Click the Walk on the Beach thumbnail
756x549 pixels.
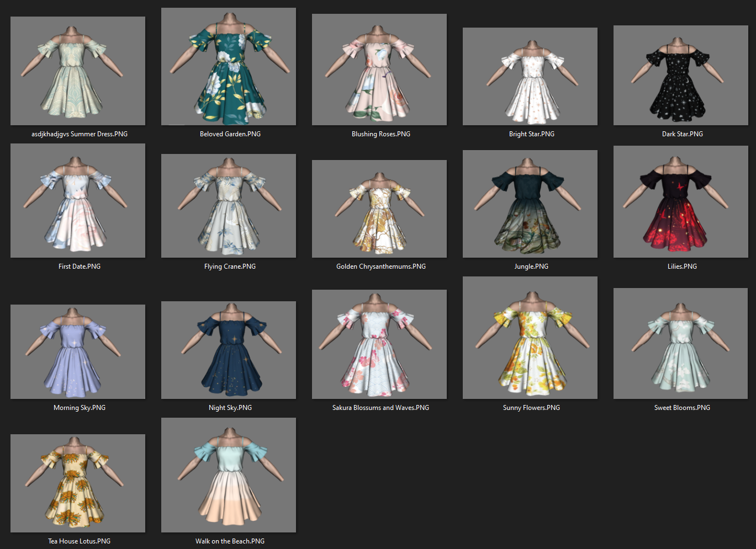228,475
